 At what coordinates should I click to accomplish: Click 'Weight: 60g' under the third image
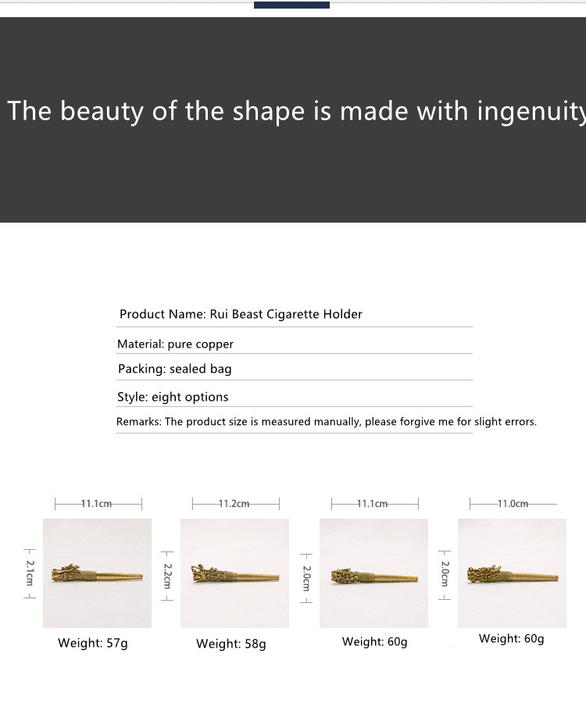click(x=374, y=642)
